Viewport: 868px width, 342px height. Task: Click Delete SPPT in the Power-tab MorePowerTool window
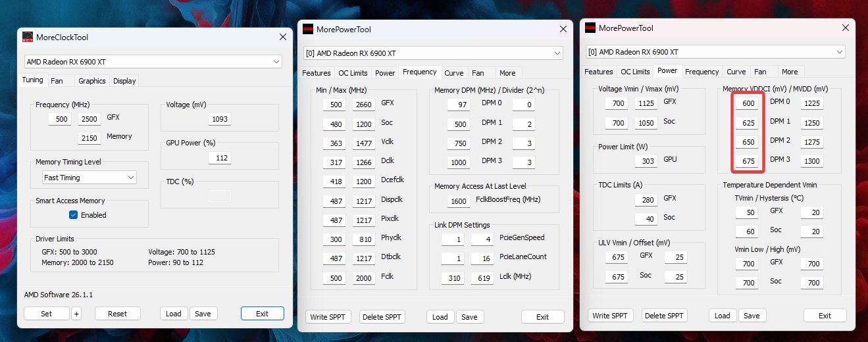coord(664,316)
